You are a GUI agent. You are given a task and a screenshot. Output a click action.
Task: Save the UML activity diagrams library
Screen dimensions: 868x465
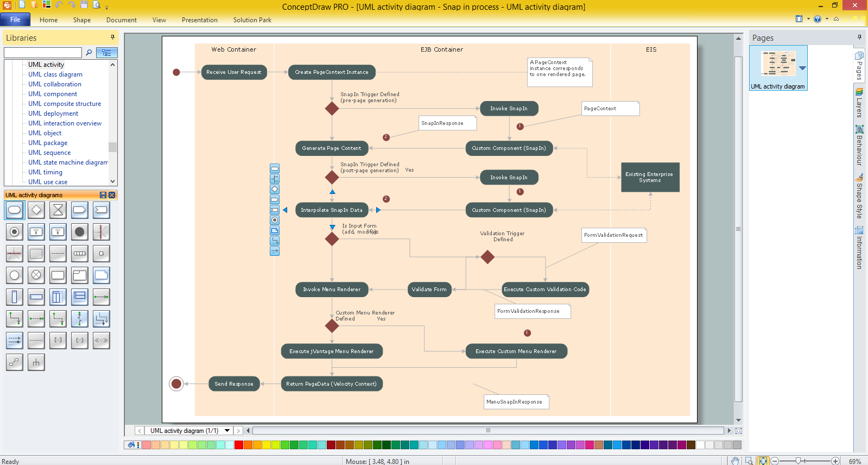tap(103, 195)
